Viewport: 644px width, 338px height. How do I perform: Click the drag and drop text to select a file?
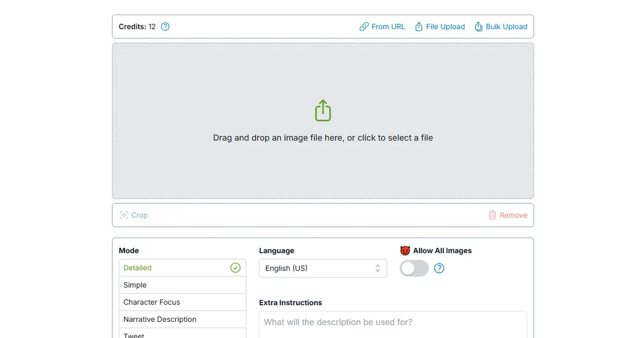click(x=323, y=138)
